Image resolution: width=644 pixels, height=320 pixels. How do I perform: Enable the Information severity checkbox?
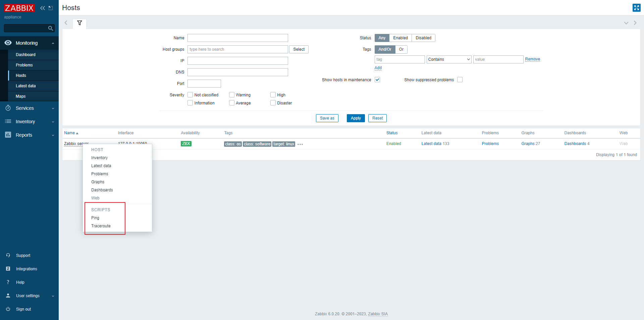pos(190,103)
